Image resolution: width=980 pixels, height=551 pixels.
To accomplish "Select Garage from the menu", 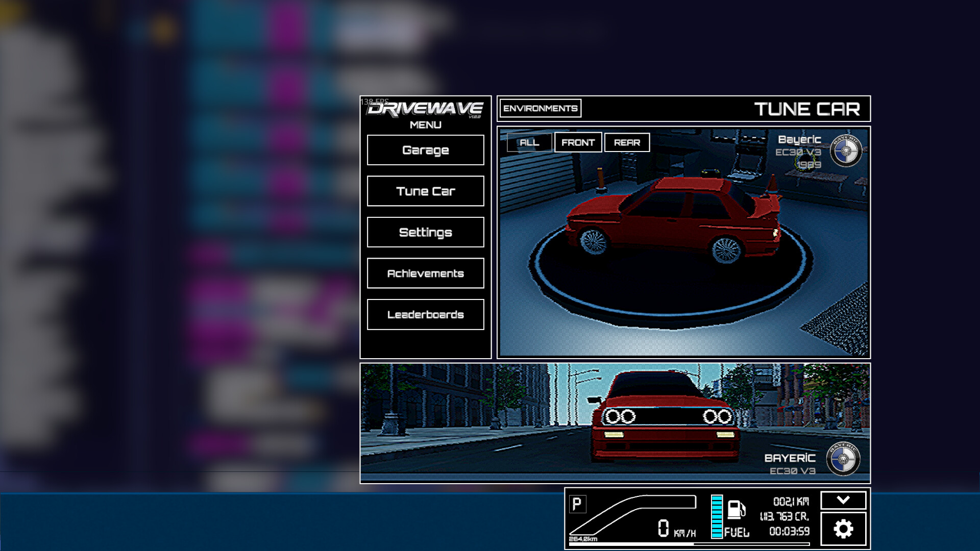I will pos(425,150).
